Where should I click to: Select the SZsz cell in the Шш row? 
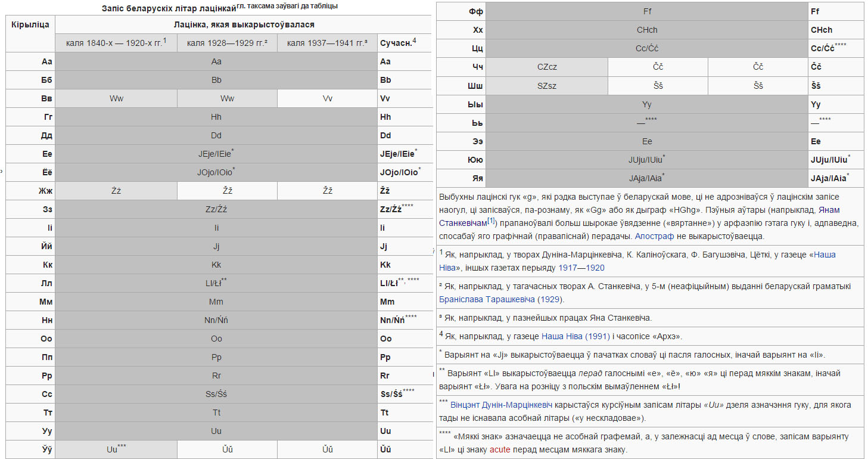pyautogui.click(x=547, y=85)
